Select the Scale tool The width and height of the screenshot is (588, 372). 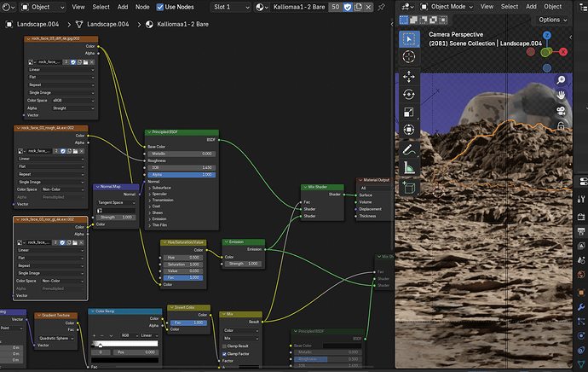(409, 112)
